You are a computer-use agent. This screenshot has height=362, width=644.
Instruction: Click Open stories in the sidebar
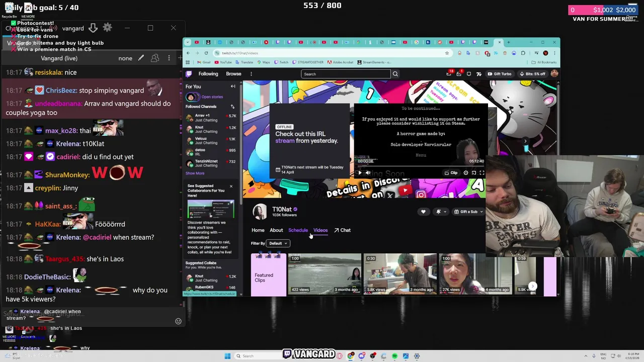coord(212,97)
